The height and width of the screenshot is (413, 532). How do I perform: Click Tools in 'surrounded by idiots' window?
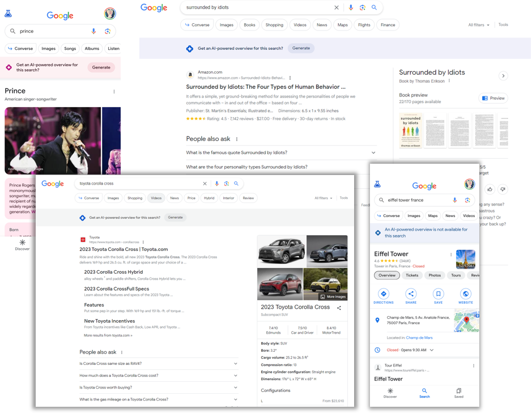pyautogui.click(x=503, y=25)
